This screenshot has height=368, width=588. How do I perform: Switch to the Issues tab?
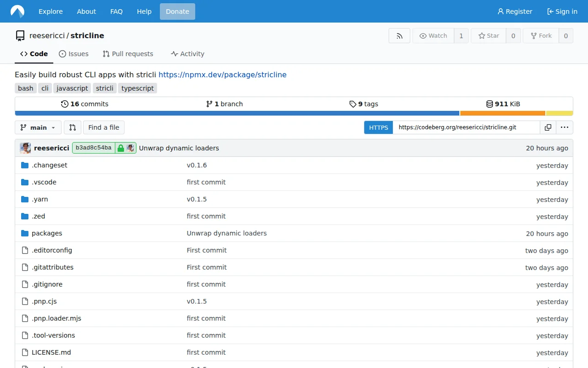tap(73, 54)
